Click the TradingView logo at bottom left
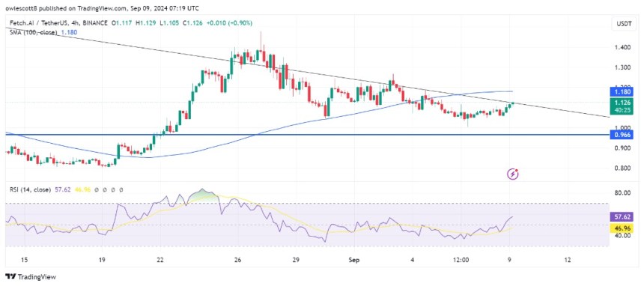This screenshot has width=644, height=286. [x=31, y=276]
